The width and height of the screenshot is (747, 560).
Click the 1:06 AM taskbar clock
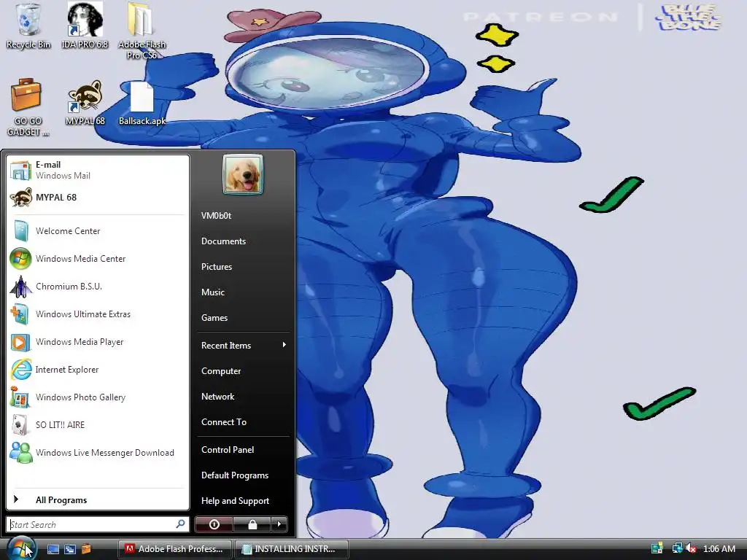pyautogui.click(x=719, y=548)
